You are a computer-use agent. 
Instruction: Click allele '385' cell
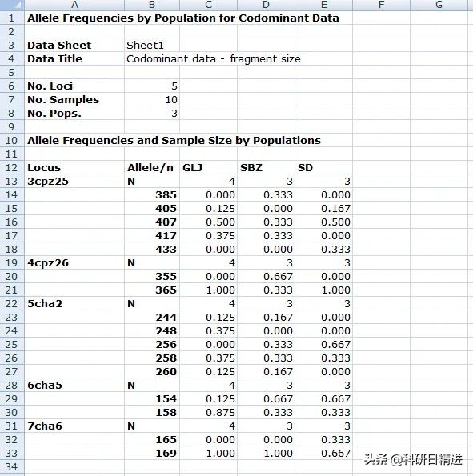152,195
